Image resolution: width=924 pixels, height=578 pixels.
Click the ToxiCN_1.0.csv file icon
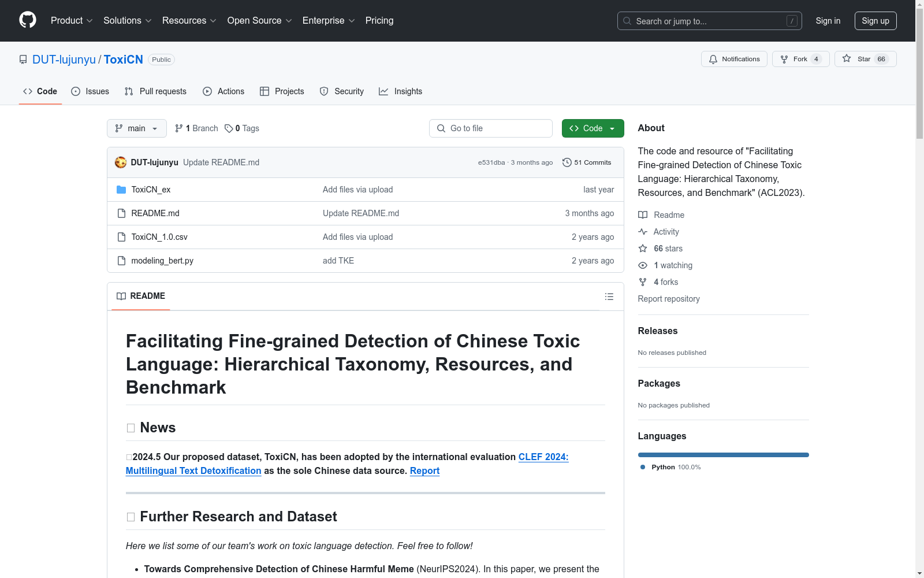pyautogui.click(x=121, y=237)
